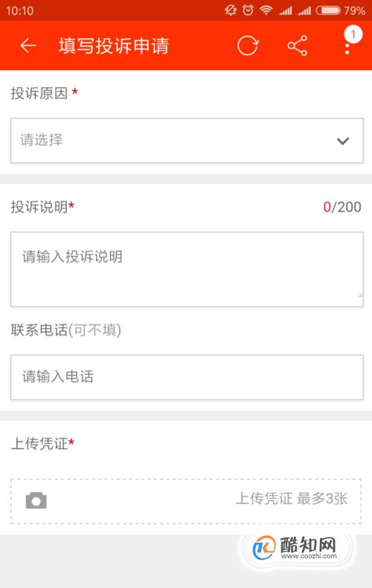The width and height of the screenshot is (372, 588).
Task: Focus the 请输入投诉说明 text area
Action: (x=187, y=269)
